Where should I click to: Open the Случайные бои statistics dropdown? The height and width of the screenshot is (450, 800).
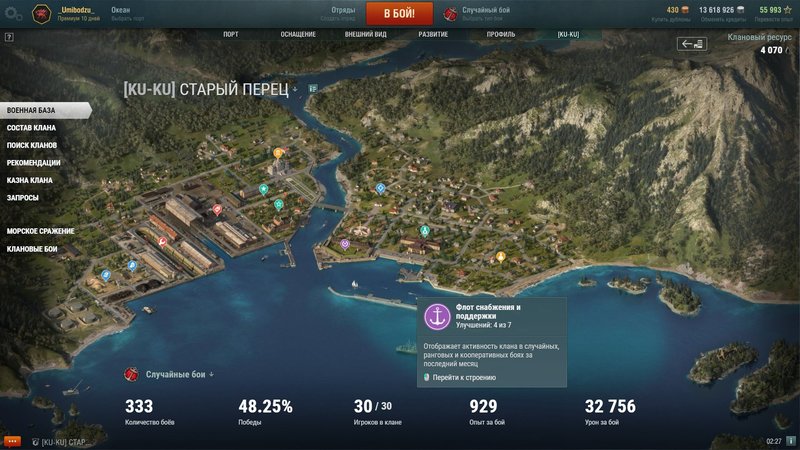click(x=180, y=374)
